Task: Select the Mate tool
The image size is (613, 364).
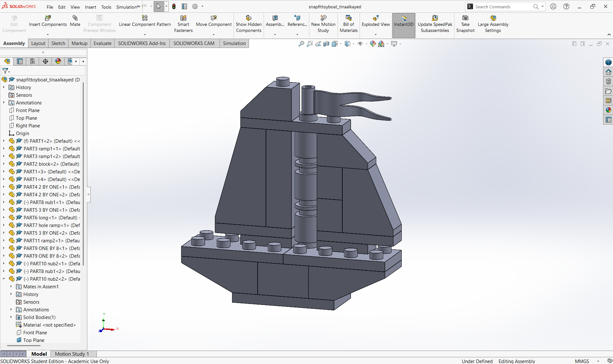Action: pos(75,18)
